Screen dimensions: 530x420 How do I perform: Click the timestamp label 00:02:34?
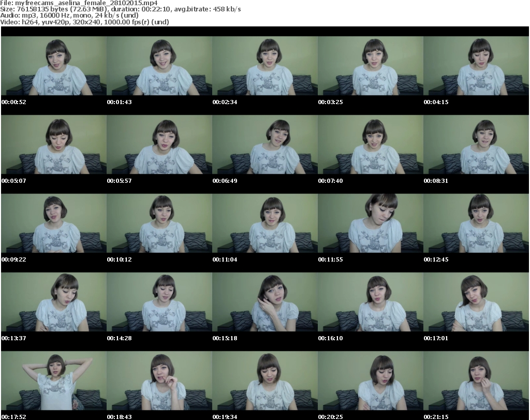click(225, 102)
